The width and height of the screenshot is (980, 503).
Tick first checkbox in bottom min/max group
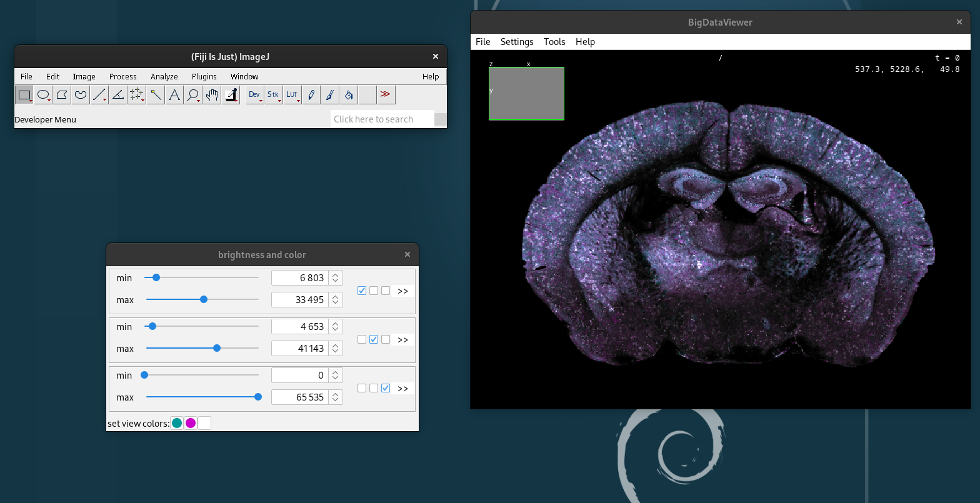pyautogui.click(x=362, y=388)
